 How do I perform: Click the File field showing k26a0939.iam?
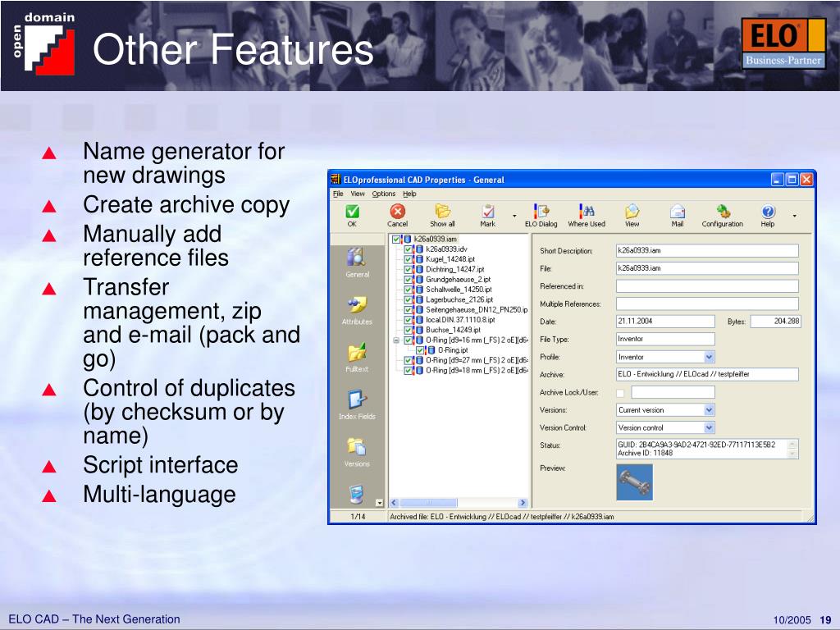(707, 268)
